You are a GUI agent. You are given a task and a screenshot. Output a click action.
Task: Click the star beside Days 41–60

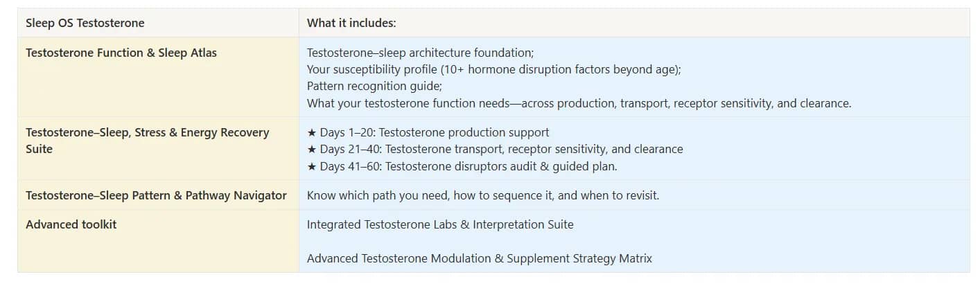pos(312,166)
